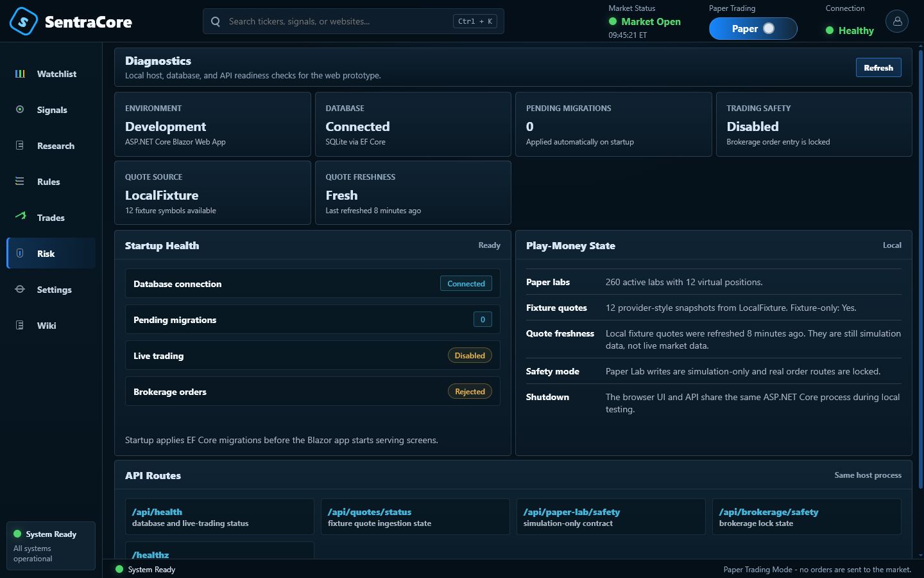Click the API Routes section heading

(153, 475)
